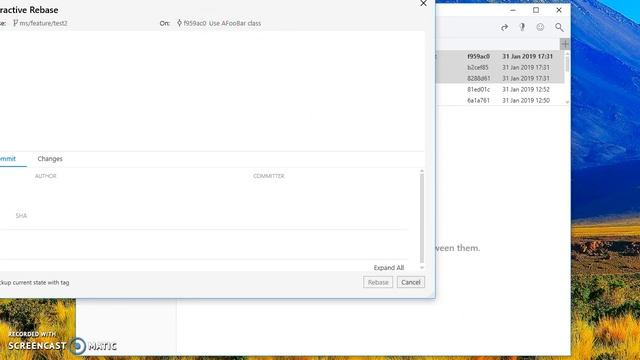
Task: Click the Rebase button
Action: pos(378,282)
